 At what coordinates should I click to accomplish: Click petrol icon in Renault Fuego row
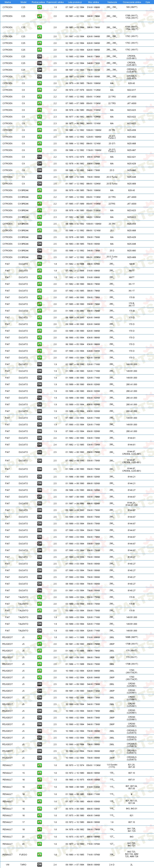point(39,855)
